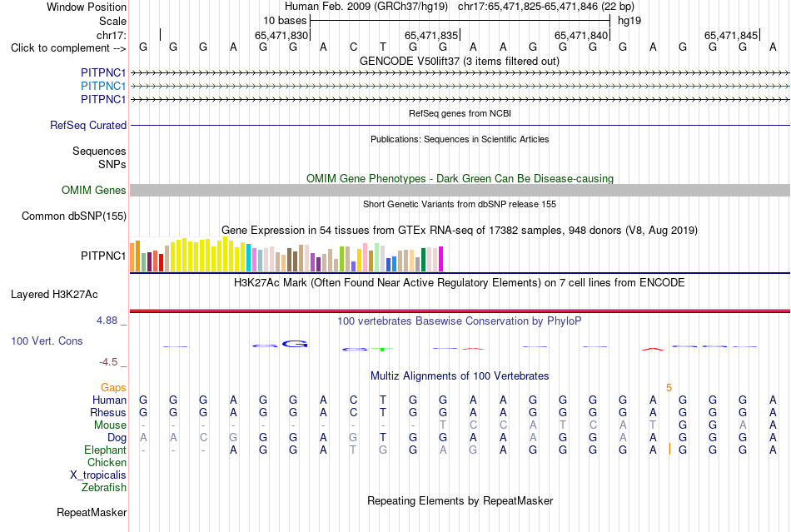The width and height of the screenshot is (791, 532).
Task: Click the chr17: ruler label
Action: (x=111, y=35)
